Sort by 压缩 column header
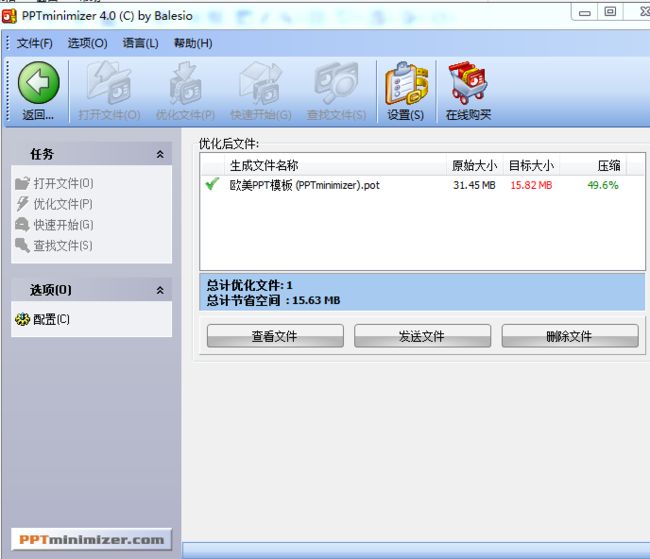Screen dimensions: 650x559 tap(593, 166)
